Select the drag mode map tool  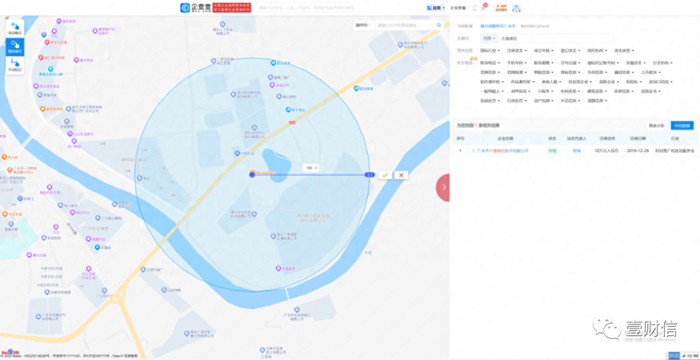[15, 28]
